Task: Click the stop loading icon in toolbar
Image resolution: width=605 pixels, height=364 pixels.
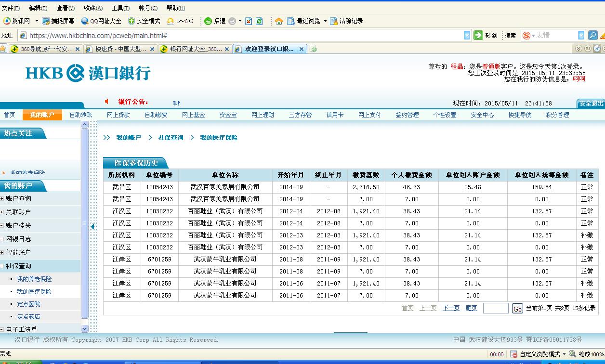Action: [249, 21]
